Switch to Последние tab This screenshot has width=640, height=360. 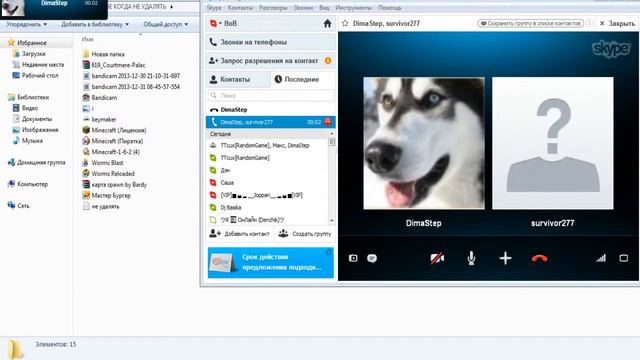(302, 80)
